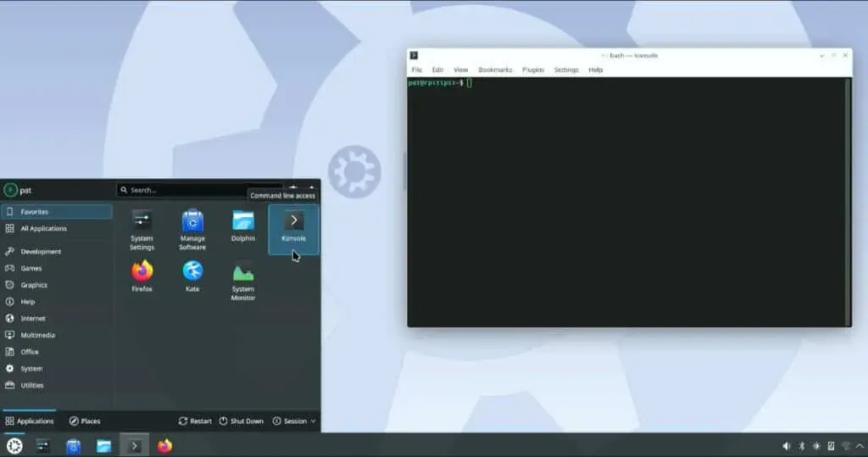The height and width of the screenshot is (457, 868).
Task: Click the KDE application launcher button in the taskbar
Action: tap(14, 446)
